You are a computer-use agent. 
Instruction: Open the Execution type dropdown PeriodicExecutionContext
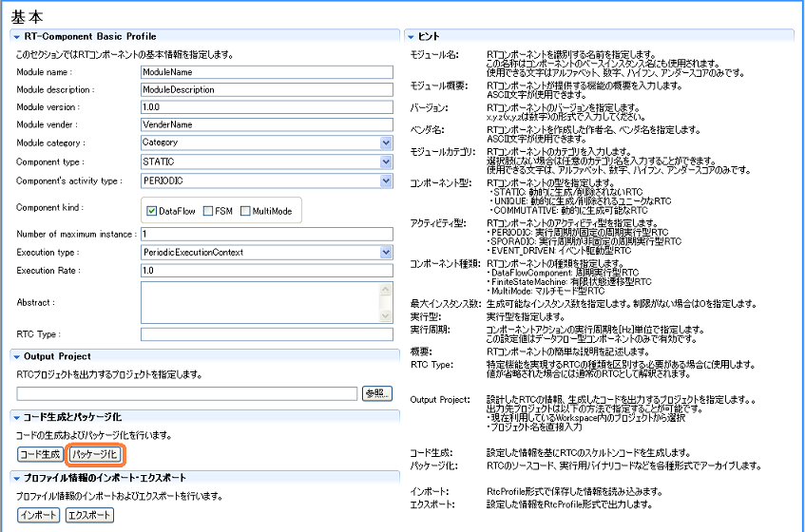click(386, 253)
